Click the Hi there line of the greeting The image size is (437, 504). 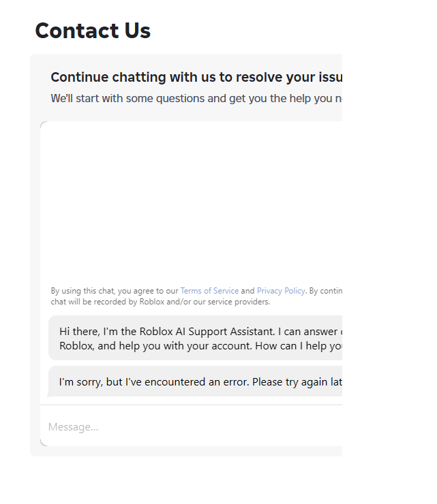click(200, 332)
